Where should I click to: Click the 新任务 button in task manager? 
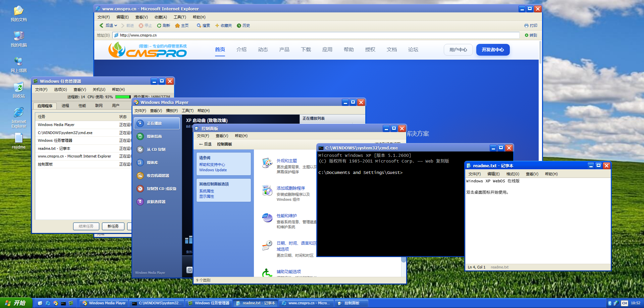pyautogui.click(x=113, y=226)
